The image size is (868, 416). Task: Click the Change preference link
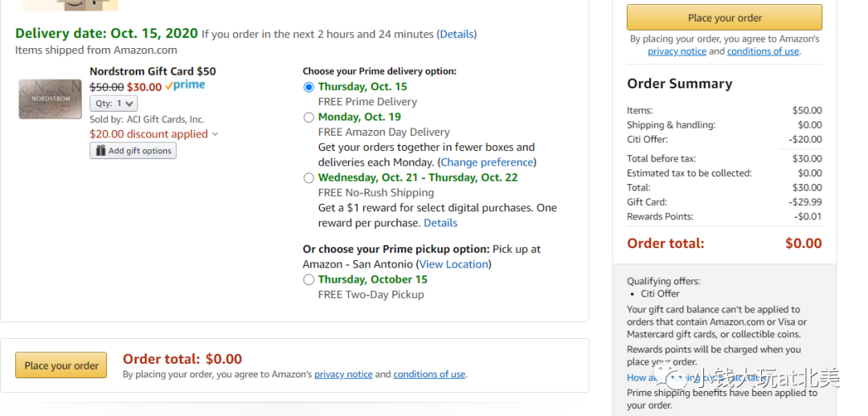point(487,163)
